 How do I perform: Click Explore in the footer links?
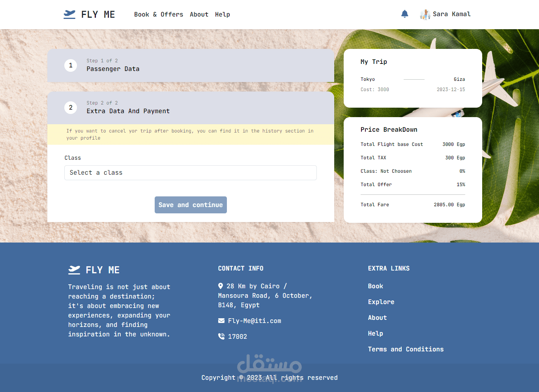[x=381, y=301]
